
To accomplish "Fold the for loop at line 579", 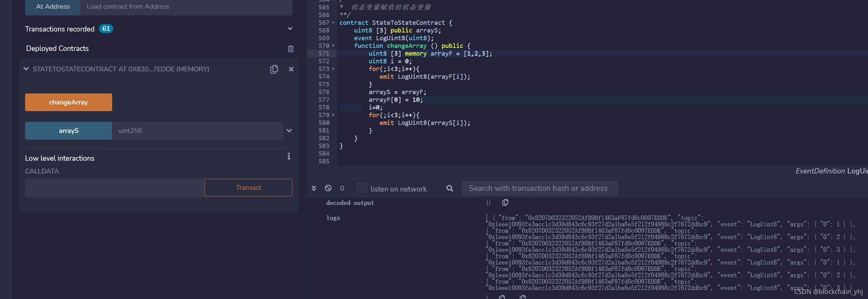I will point(333,115).
